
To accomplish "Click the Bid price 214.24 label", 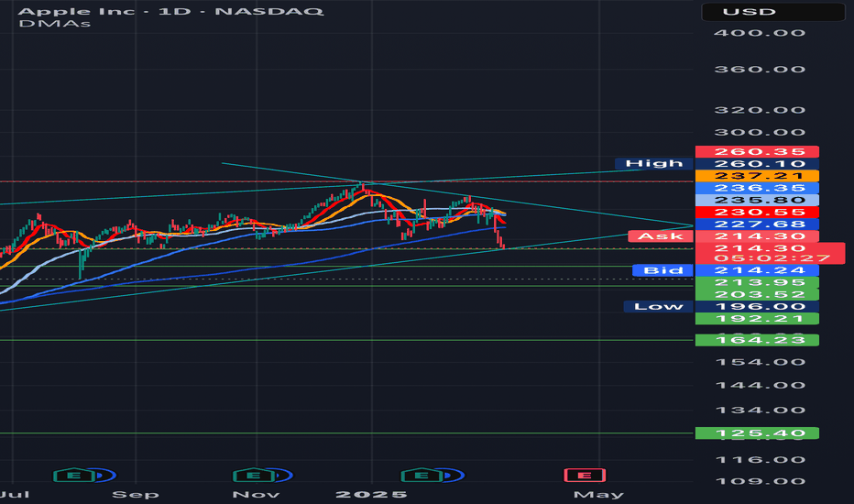I will (757, 270).
